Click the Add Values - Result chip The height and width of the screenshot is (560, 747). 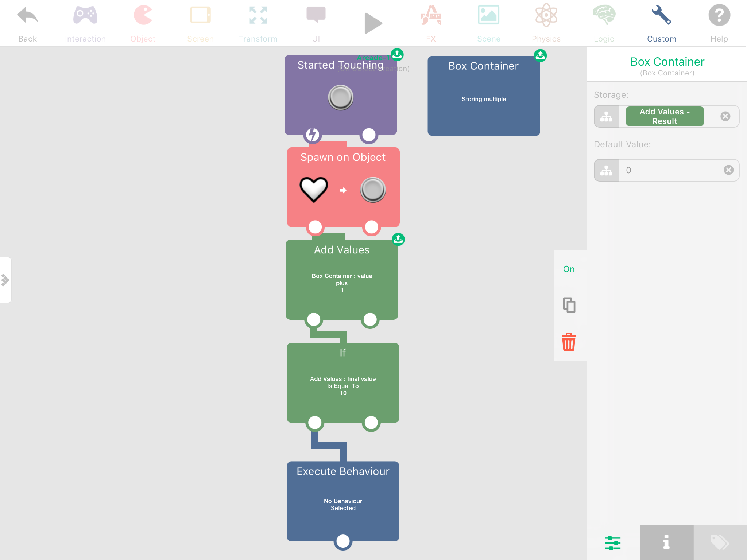click(x=665, y=116)
